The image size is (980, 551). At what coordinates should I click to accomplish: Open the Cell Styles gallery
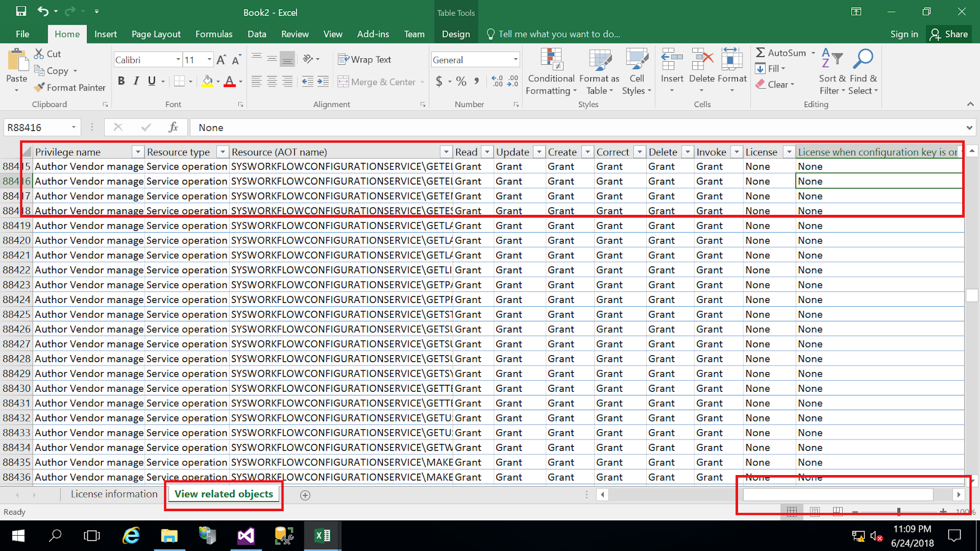[637, 72]
